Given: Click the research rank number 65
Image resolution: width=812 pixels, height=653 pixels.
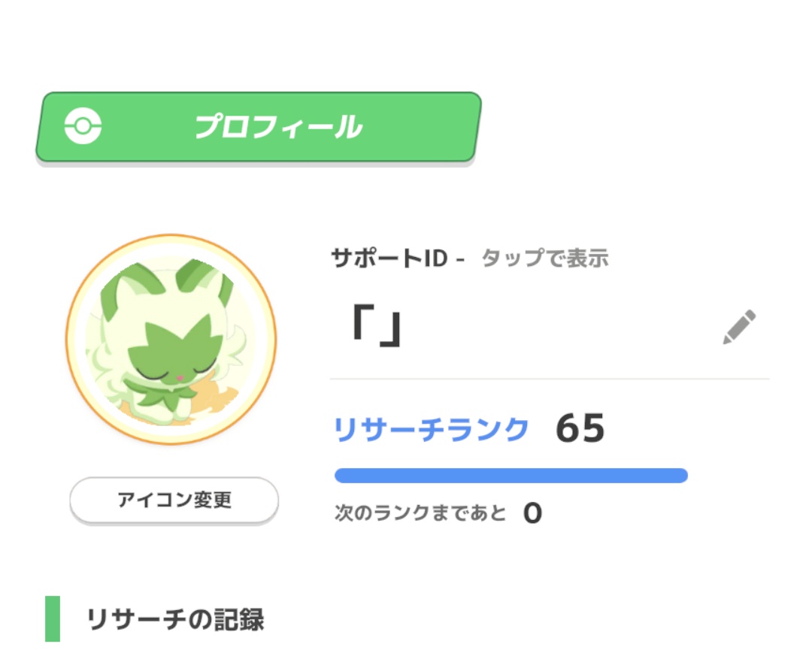Looking at the screenshot, I should (x=580, y=428).
